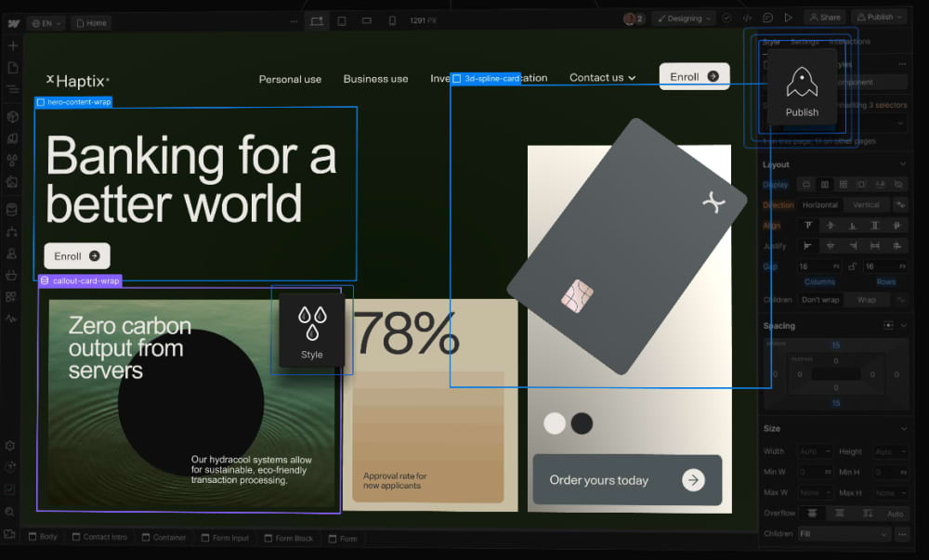Select Form Block in breadcrumb bar
Viewport: 929px width, 560px height.
[x=289, y=538]
